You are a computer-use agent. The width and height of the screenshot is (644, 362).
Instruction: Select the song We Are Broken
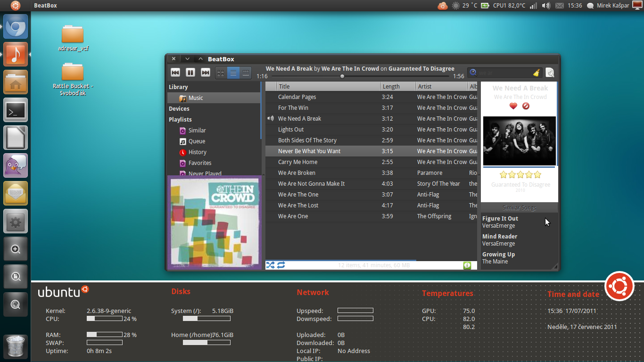[x=371, y=173]
